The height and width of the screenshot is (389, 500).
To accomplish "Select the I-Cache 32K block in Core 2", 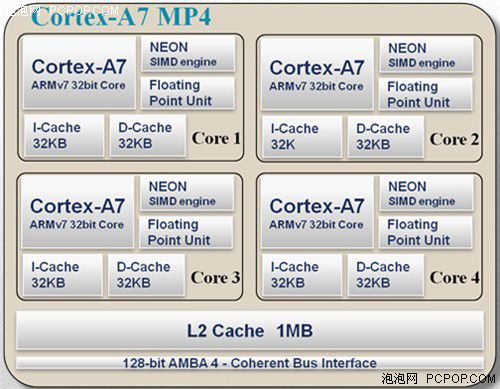I will click(x=302, y=136).
